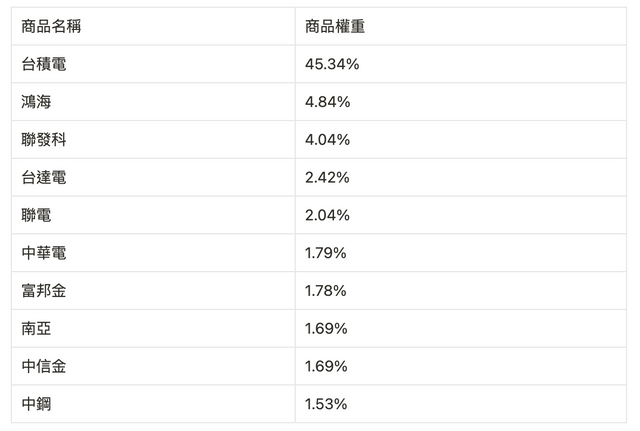The width and height of the screenshot is (640, 431).
Task: Click the 1.78% weight value
Action: pos(326,291)
